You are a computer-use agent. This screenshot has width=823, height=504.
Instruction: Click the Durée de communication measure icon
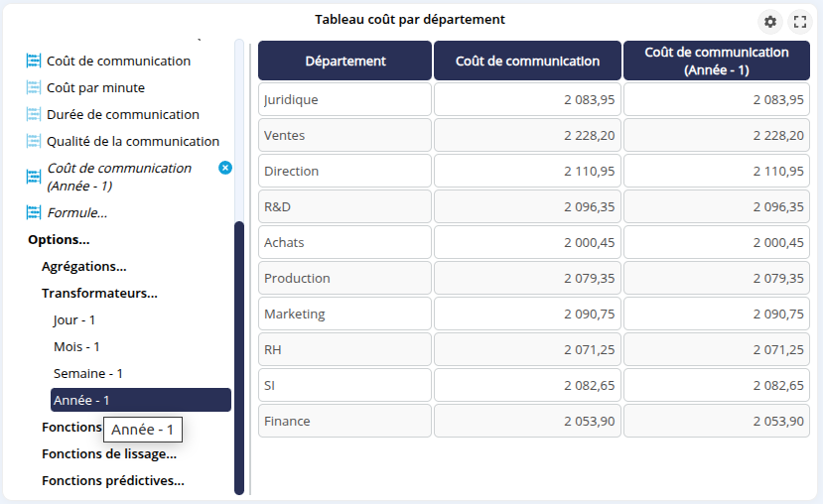pyautogui.click(x=34, y=115)
